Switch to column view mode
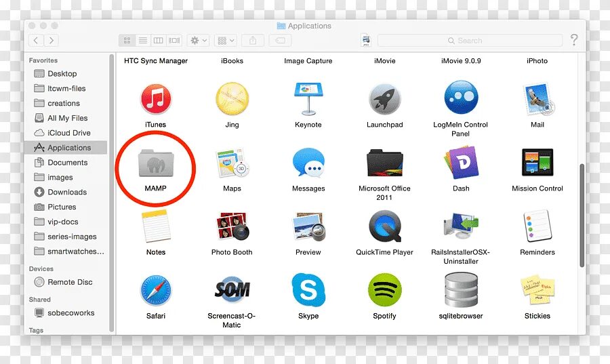610x364 pixels. tap(159, 41)
